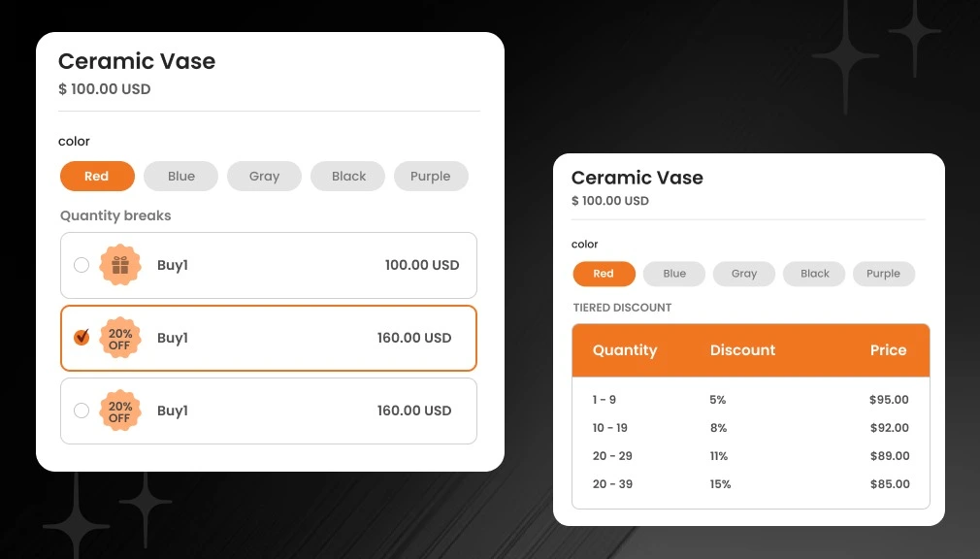Select Purple color in left card
The height and width of the screenshot is (559, 980).
pyautogui.click(x=431, y=176)
